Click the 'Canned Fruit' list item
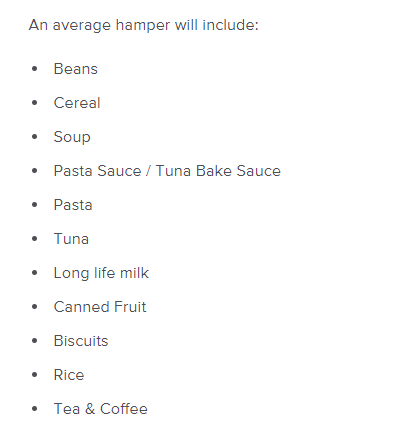395x433 pixels. (x=100, y=307)
